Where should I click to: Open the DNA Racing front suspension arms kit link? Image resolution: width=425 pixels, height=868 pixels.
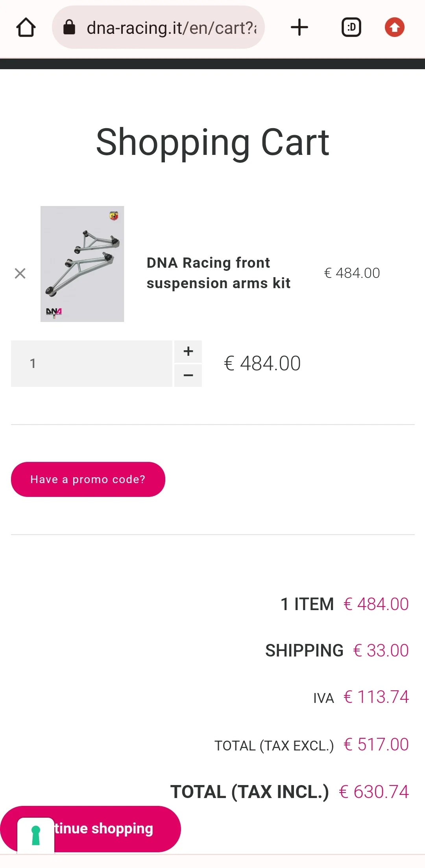click(218, 273)
